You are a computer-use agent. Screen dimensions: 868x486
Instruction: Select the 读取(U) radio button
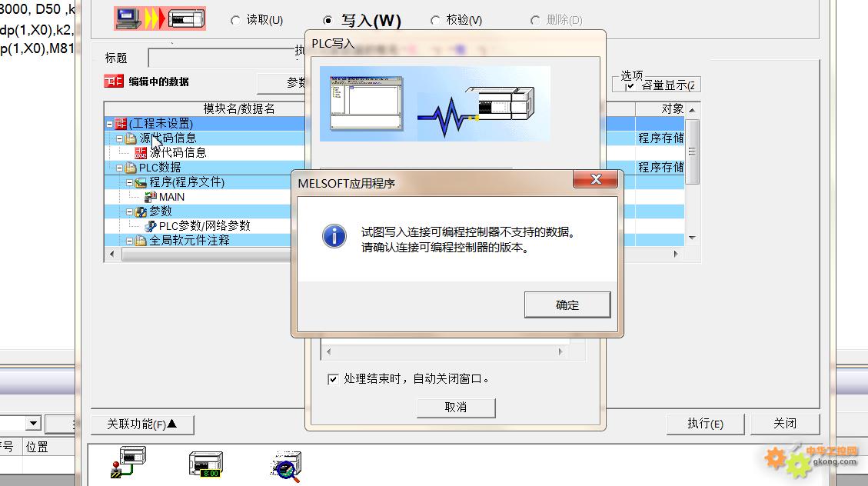point(236,21)
